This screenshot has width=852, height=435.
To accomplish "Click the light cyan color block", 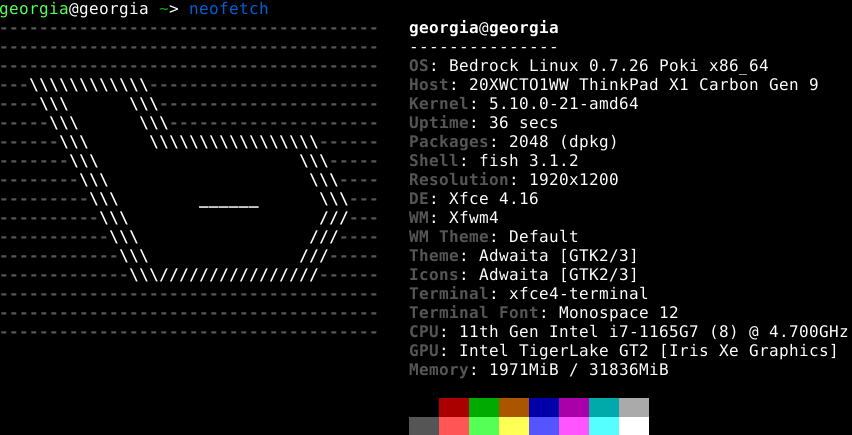I will 604,426.
